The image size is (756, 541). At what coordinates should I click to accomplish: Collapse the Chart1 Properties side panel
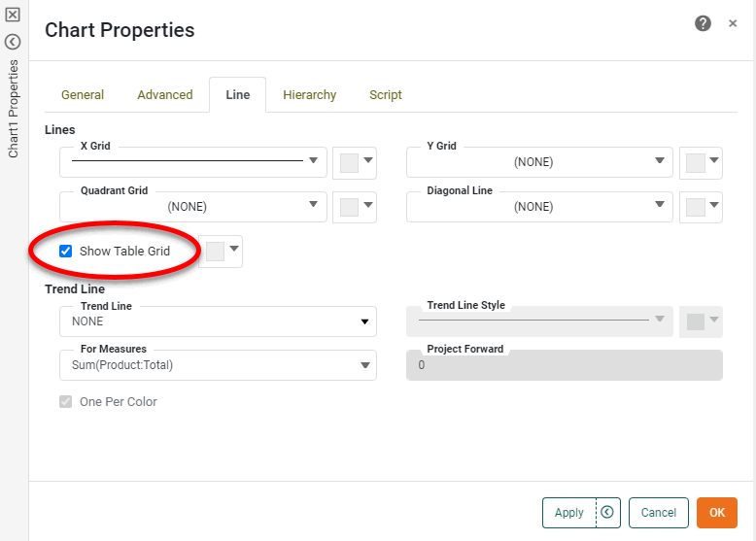[13, 42]
